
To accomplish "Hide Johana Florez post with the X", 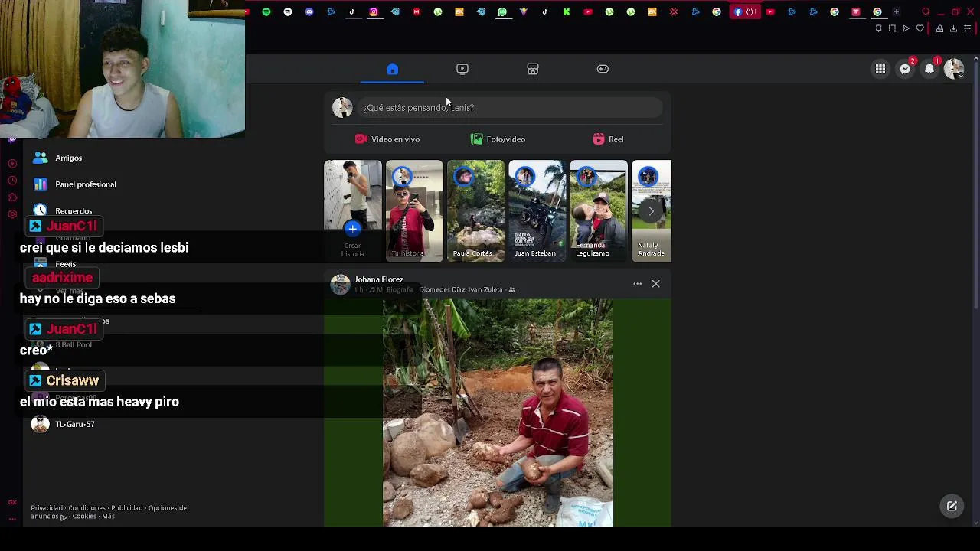I will pos(655,284).
